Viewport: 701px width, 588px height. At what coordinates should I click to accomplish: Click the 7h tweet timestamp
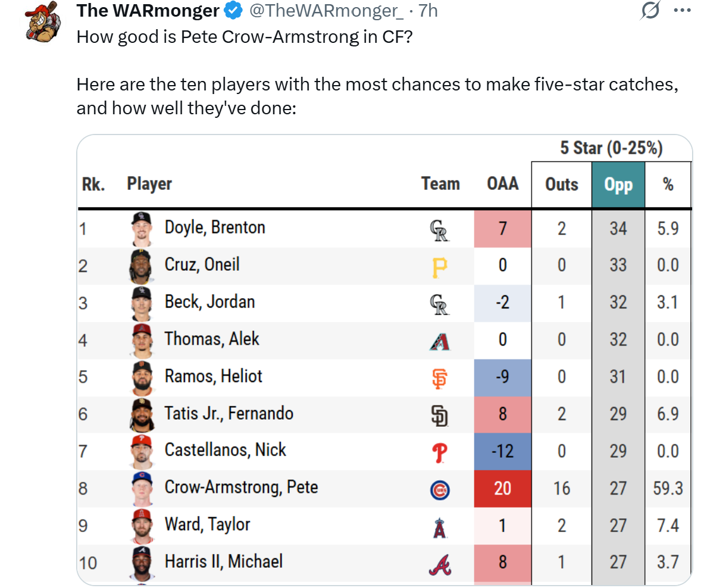click(428, 10)
